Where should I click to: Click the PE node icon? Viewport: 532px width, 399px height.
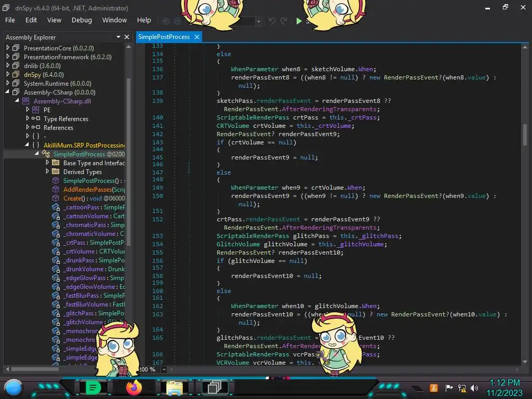(36, 110)
